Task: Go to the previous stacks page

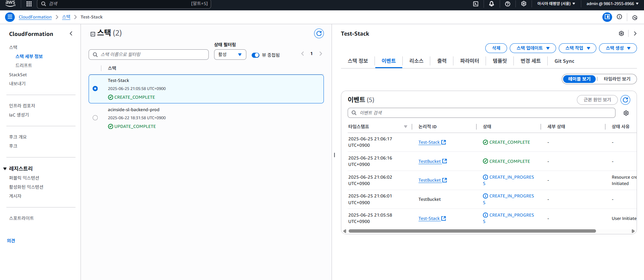Action: pos(302,54)
